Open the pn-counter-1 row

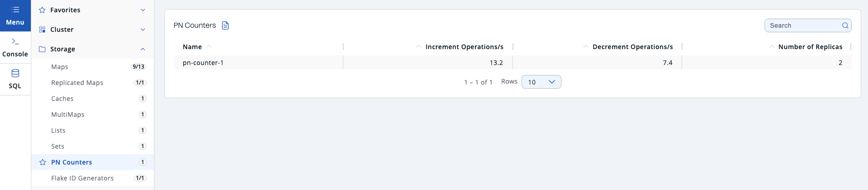pyautogui.click(x=203, y=63)
